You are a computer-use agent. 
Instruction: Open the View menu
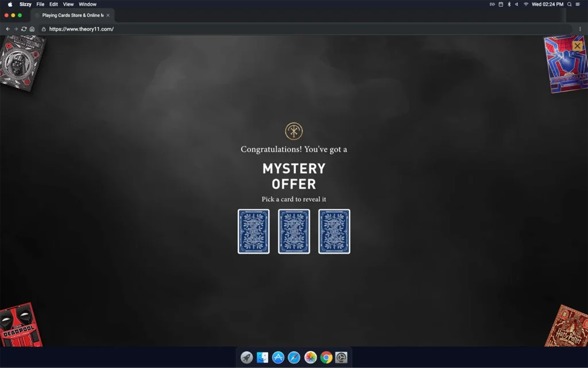(68, 4)
